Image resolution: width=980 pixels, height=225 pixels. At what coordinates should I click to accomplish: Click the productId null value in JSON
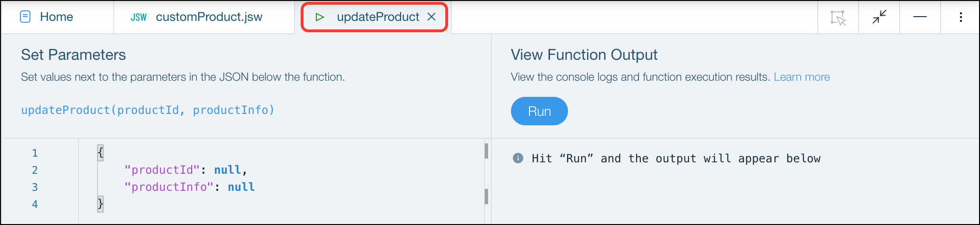pos(227,170)
